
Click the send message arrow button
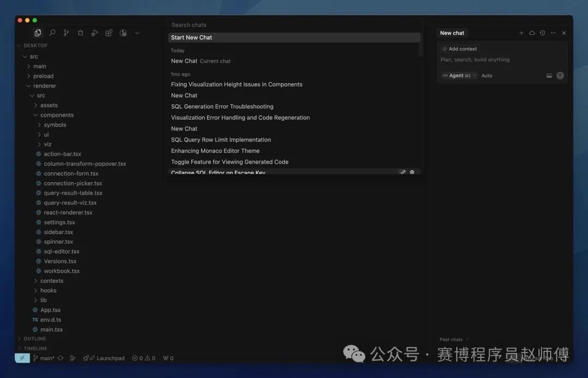pos(560,76)
